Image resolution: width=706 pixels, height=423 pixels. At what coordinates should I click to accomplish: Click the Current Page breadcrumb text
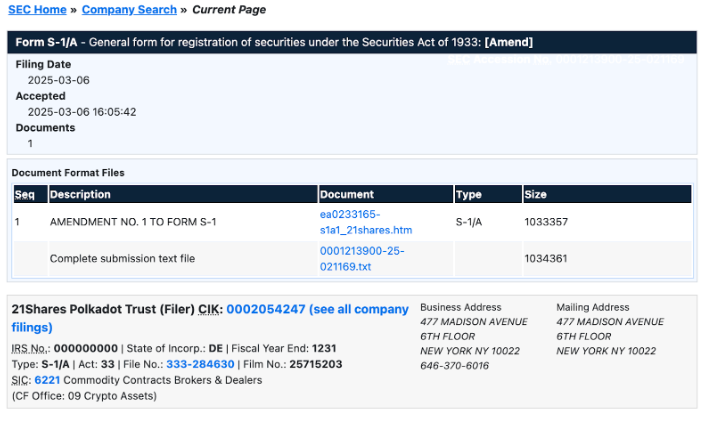coord(229,9)
